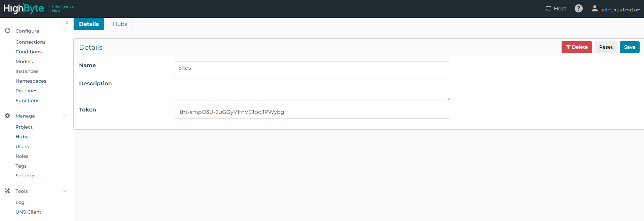Click the Token input field
644x221 pixels.
[x=312, y=112]
